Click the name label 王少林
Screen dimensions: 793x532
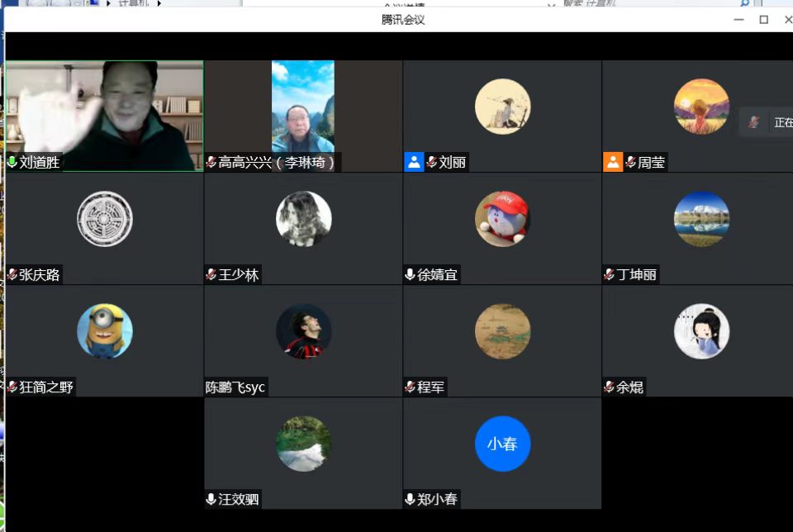coord(239,275)
